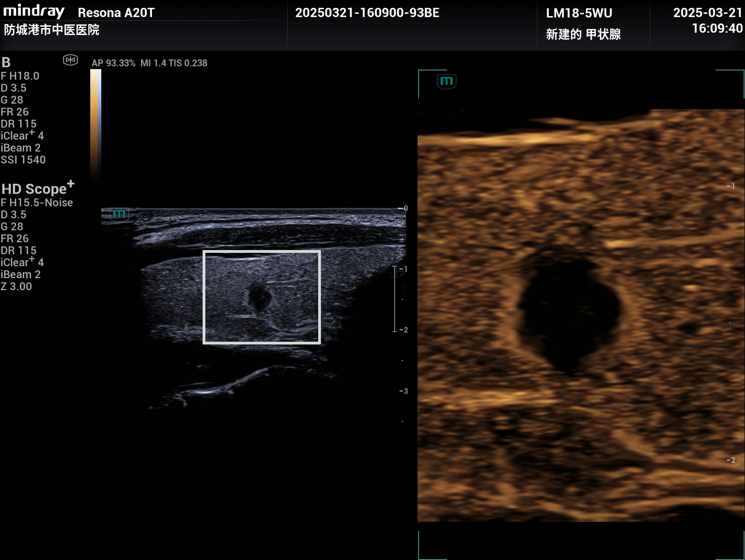Click the grayscale tint map bar
The image size is (745, 560).
[x=95, y=123]
